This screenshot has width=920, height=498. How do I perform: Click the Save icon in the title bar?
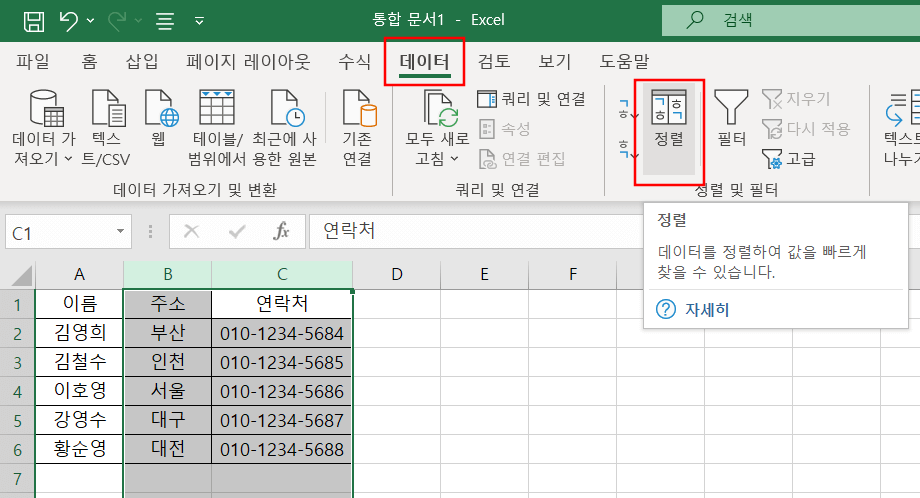click(x=33, y=21)
